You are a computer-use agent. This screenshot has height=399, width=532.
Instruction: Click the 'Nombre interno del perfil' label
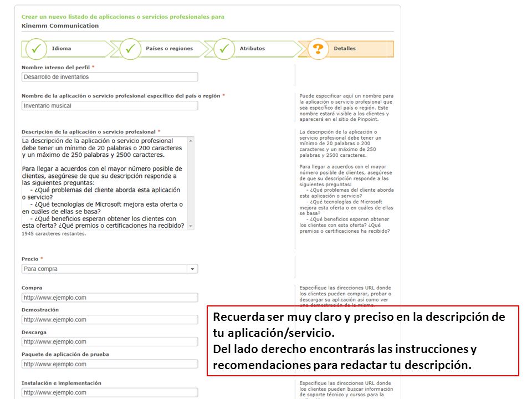coord(55,68)
